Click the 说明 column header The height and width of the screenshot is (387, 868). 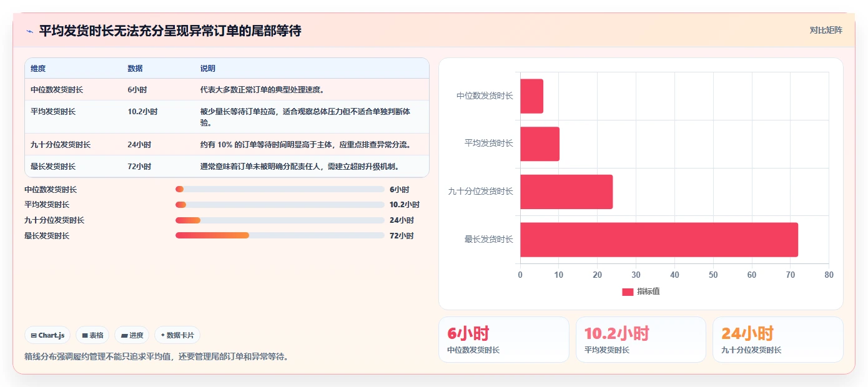click(207, 69)
